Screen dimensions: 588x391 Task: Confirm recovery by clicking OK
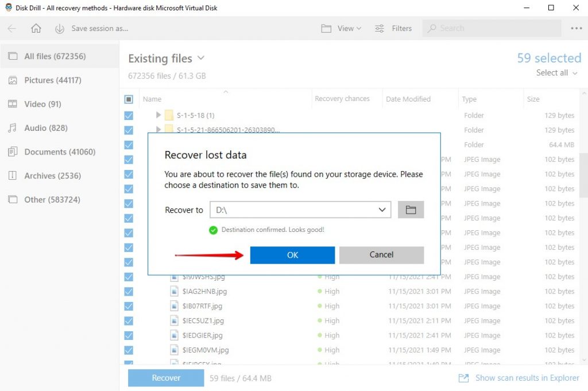(x=292, y=255)
